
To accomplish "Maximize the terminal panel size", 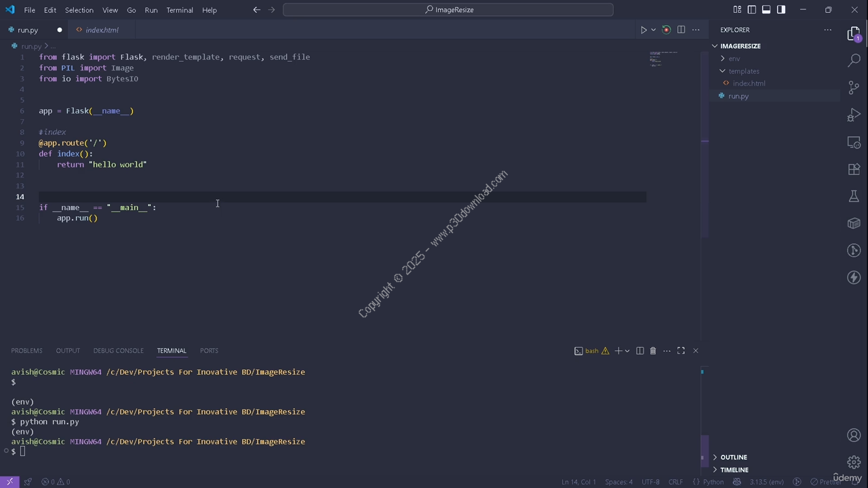I will pyautogui.click(x=681, y=350).
